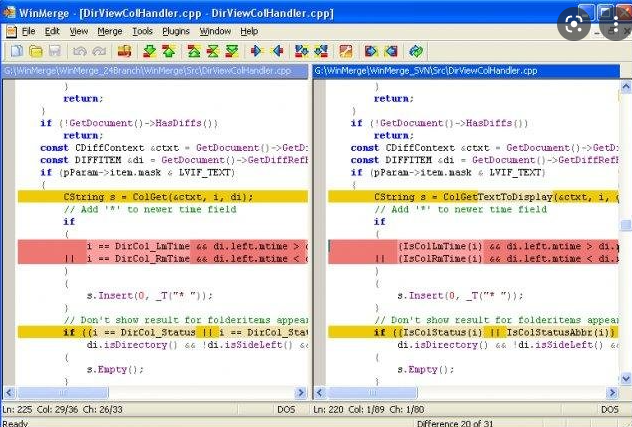Jump to Next Difference with green down arrow

pos(150,51)
